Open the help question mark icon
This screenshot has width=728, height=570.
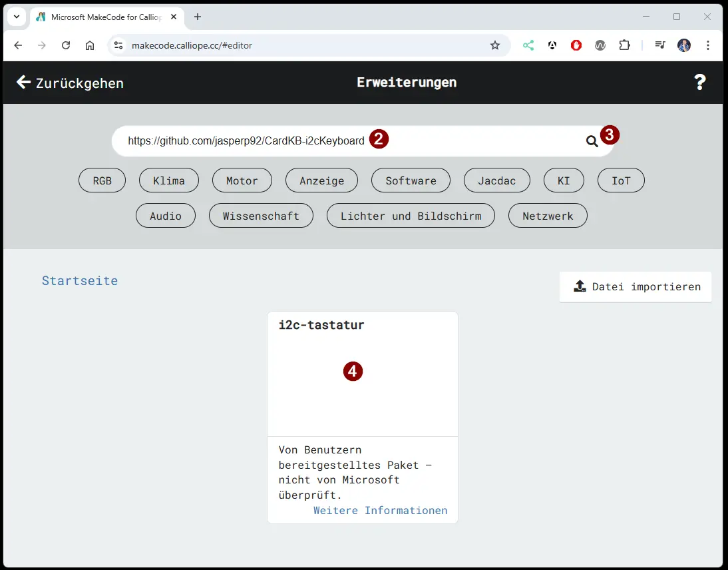(699, 83)
